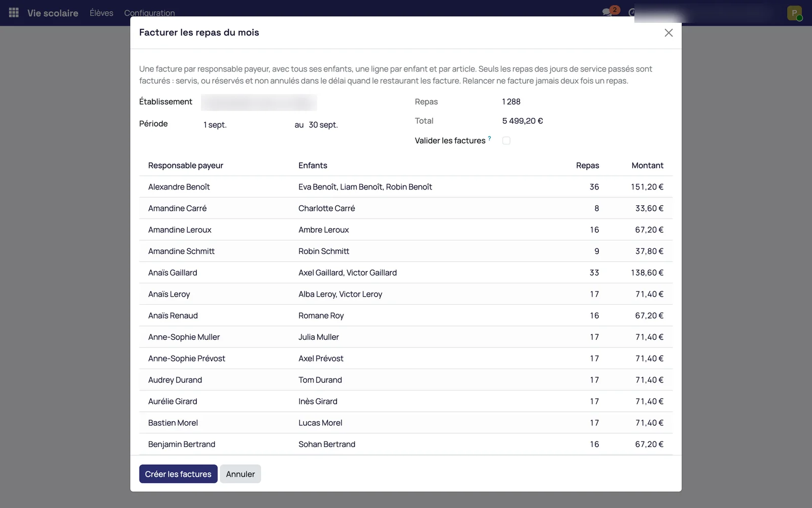812x508 pixels.
Task: Click the Annuler button
Action: (240, 474)
